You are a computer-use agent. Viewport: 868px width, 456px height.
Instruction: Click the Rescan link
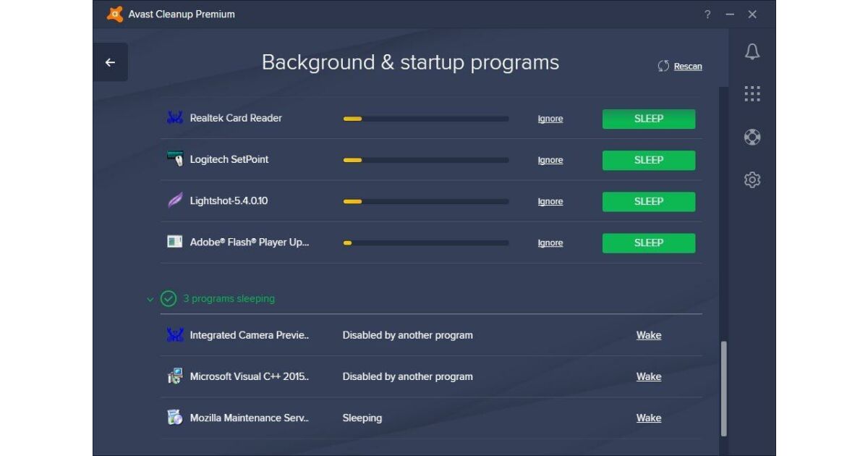(687, 67)
